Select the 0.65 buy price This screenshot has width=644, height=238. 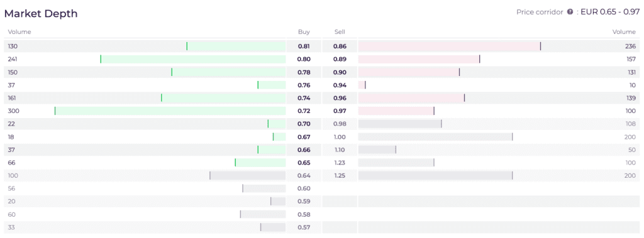point(304,163)
